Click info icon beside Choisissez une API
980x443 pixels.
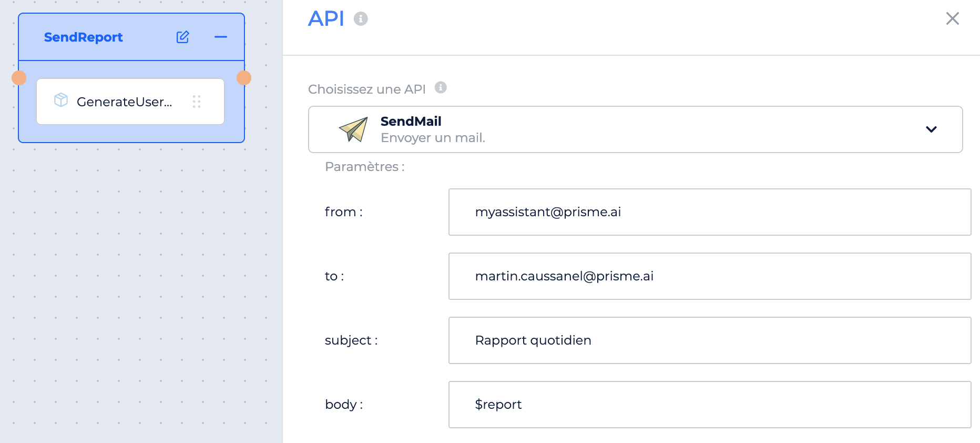(441, 87)
